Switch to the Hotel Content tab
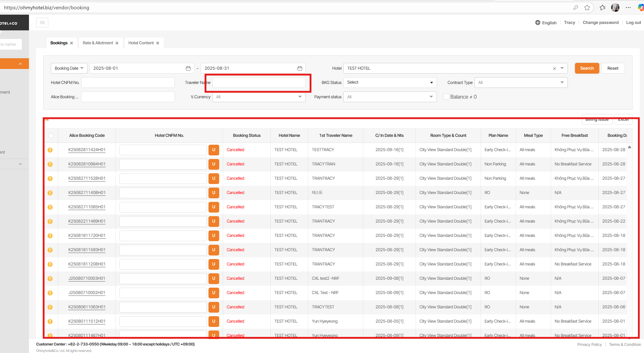Screen dimensions: 644x353 click(x=141, y=43)
